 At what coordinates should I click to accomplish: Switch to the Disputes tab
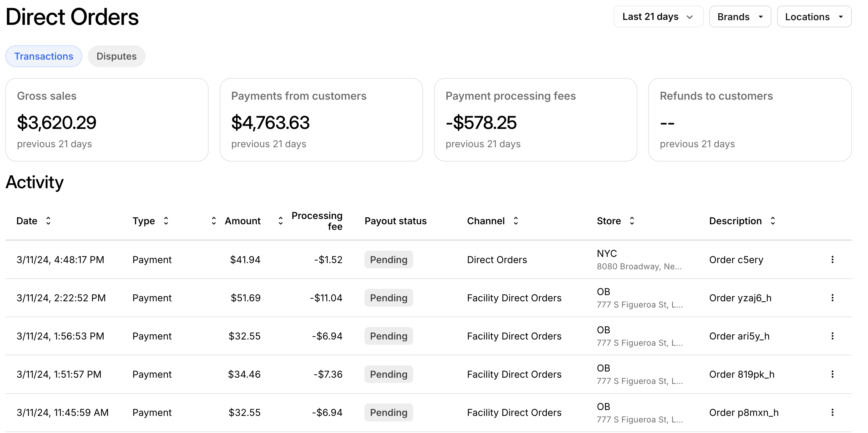(117, 56)
